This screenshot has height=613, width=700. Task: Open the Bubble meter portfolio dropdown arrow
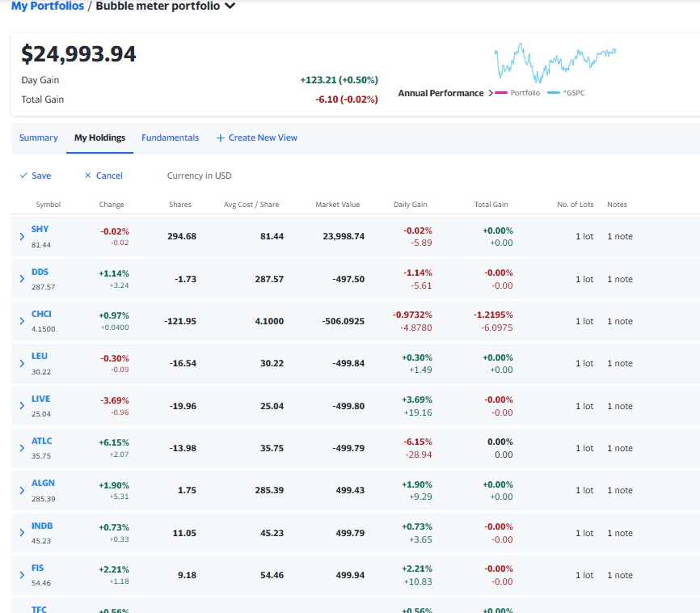[x=230, y=6]
